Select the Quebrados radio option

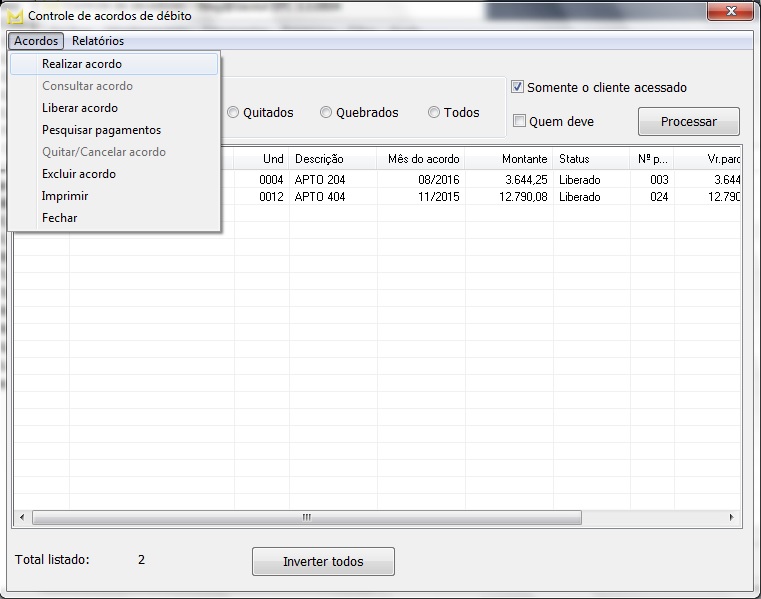pyautogui.click(x=326, y=113)
